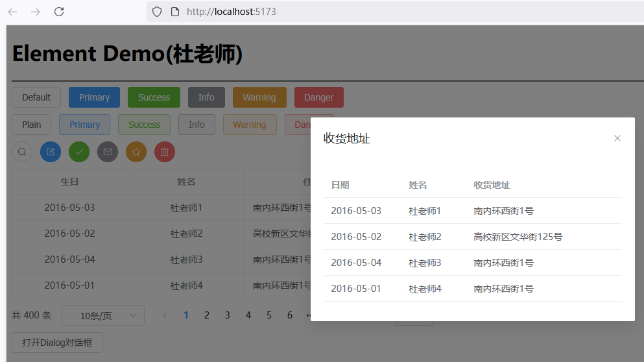Reload the page in browser
Viewport: 644px width, 362px height.
click(59, 12)
